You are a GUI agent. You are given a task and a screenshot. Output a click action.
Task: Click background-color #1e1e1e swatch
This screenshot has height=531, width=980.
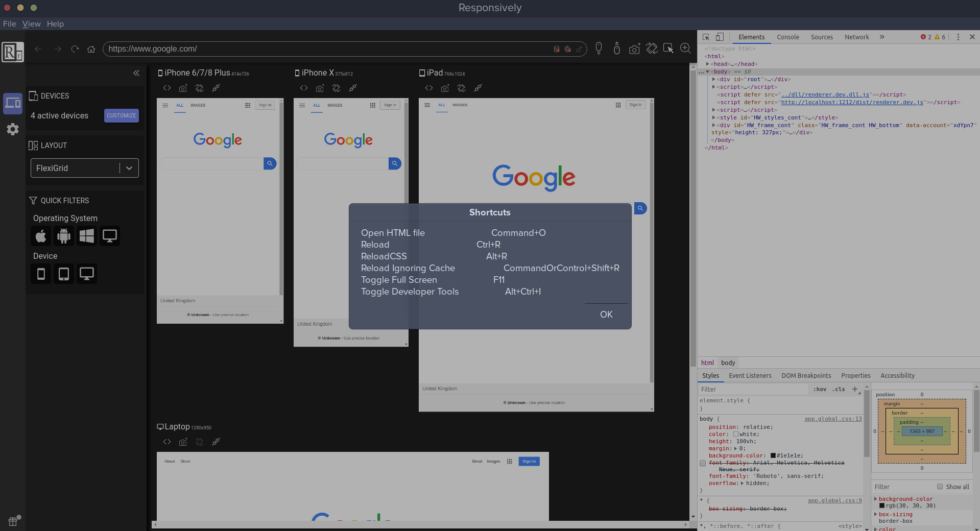[x=773, y=456]
